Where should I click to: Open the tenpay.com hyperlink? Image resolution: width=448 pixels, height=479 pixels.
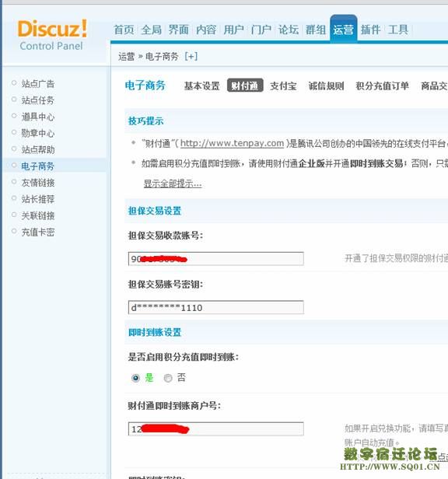click(x=232, y=143)
